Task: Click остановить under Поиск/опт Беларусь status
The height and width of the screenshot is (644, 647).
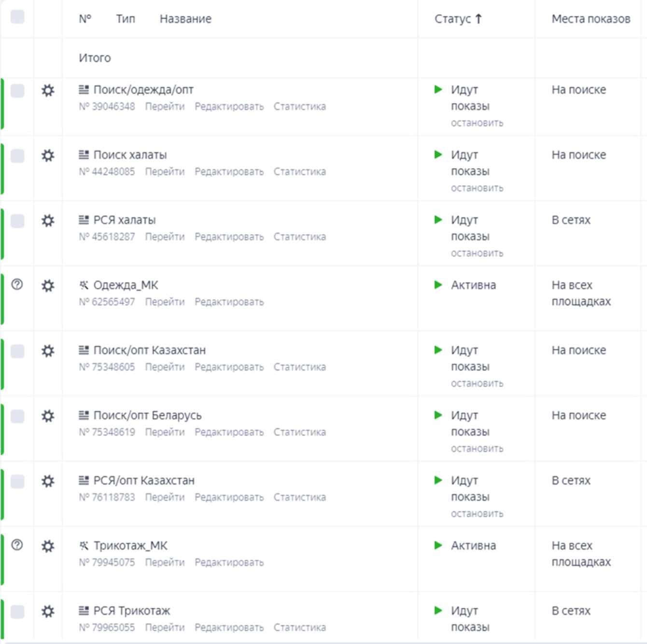Action: [477, 449]
